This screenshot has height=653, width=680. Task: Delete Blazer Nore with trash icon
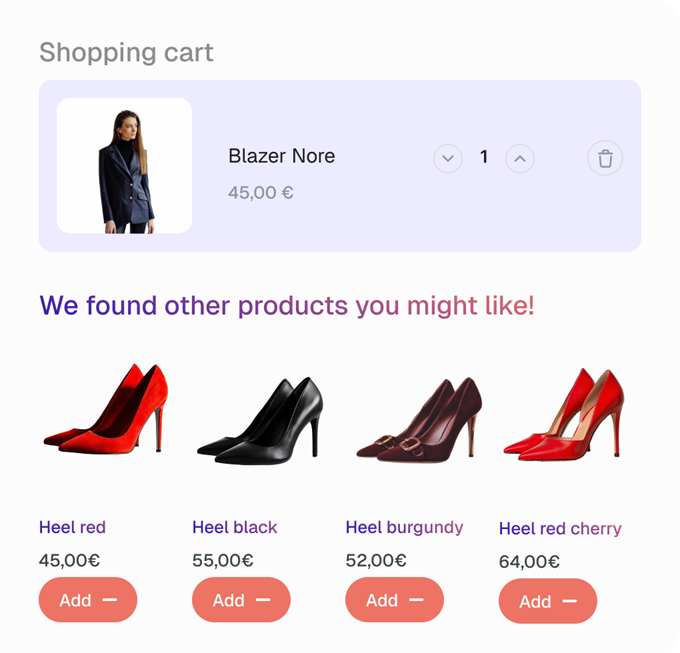point(605,158)
